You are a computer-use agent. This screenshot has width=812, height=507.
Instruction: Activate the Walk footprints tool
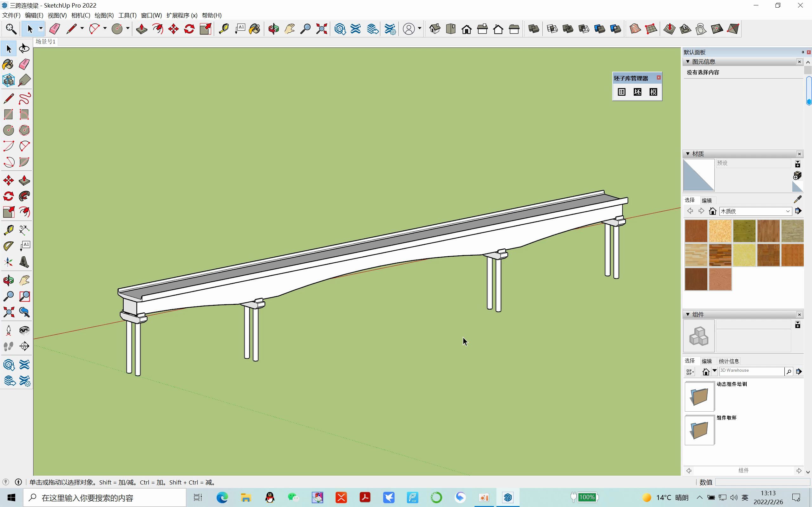coord(8,346)
